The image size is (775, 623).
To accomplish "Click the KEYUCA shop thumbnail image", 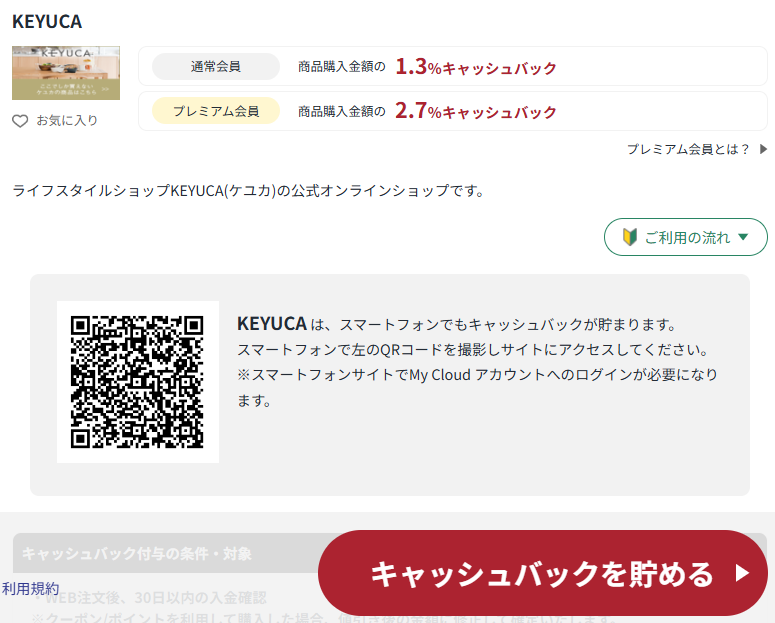I will tap(66, 73).
